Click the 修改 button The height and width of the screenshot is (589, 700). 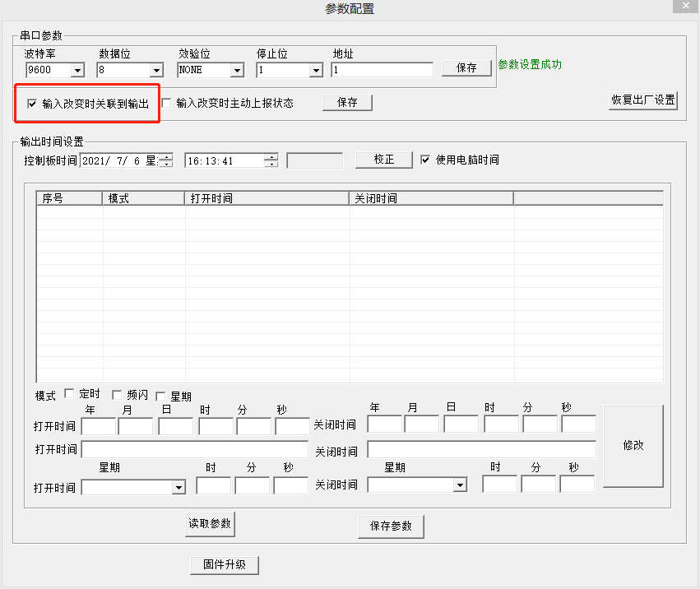[x=633, y=446]
